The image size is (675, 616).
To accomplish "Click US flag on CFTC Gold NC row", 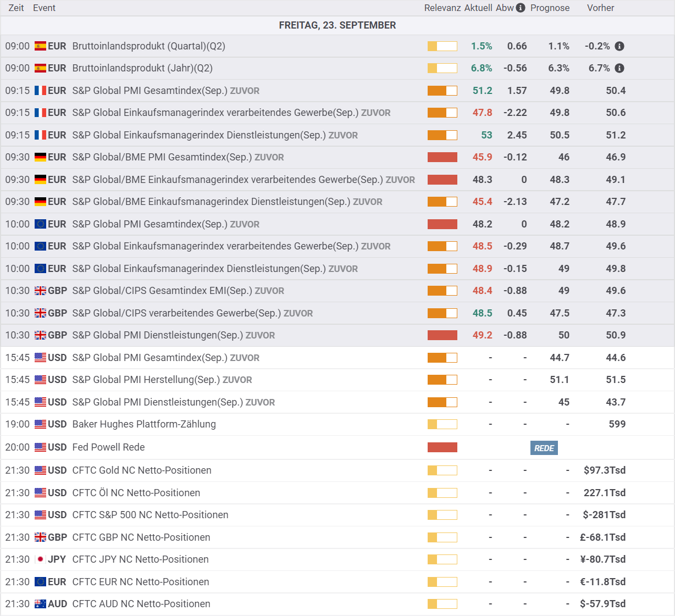I will pos(40,470).
